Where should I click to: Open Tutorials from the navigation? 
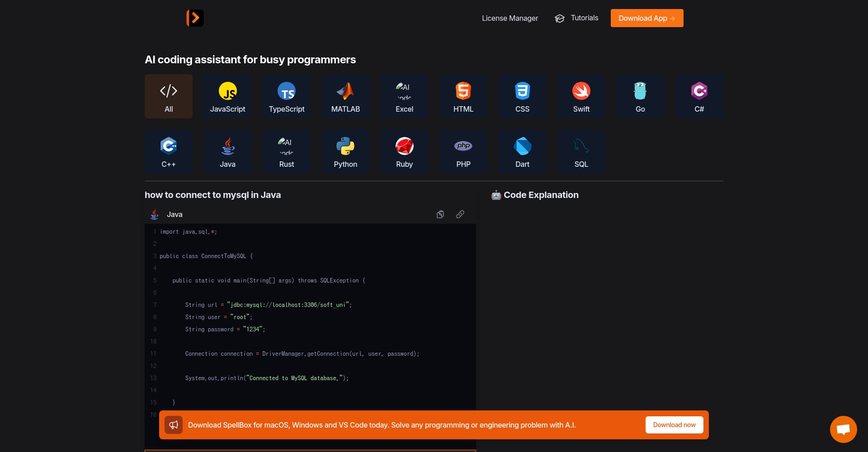click(576, 18)
